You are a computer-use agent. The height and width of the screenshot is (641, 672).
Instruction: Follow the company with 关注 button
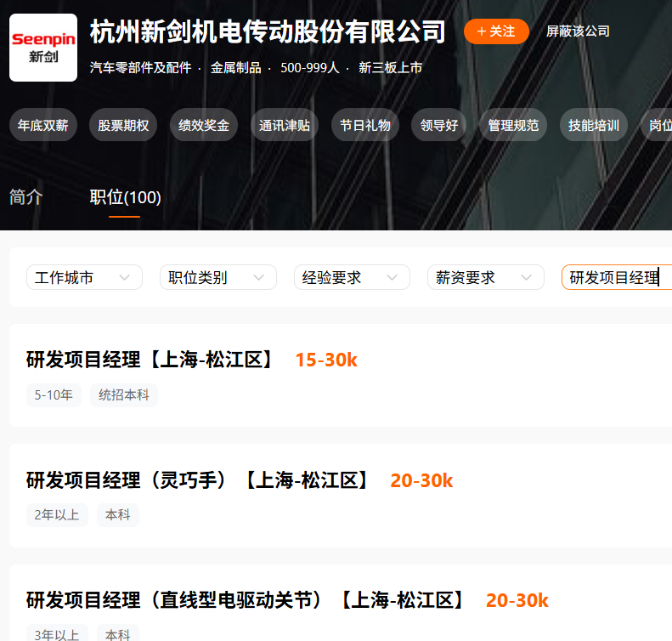point(496,31)
